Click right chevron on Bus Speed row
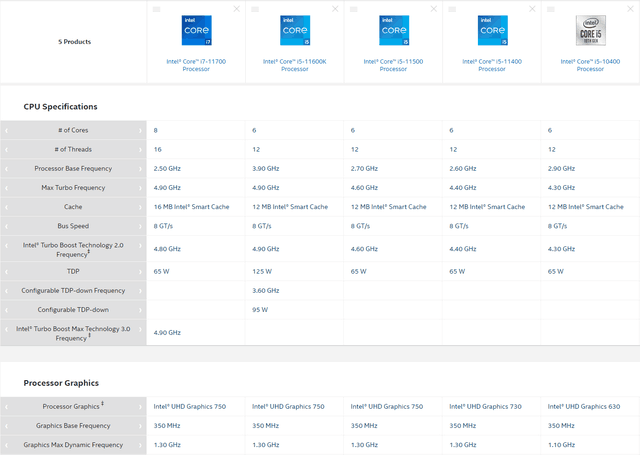Screen dimensions: 640x455 click(140, 226)
